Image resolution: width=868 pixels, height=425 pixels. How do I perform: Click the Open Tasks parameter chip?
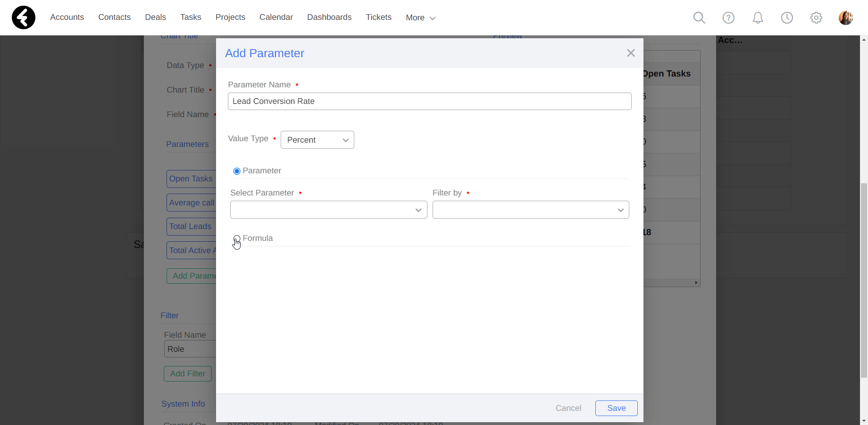(x=191, y=178)
